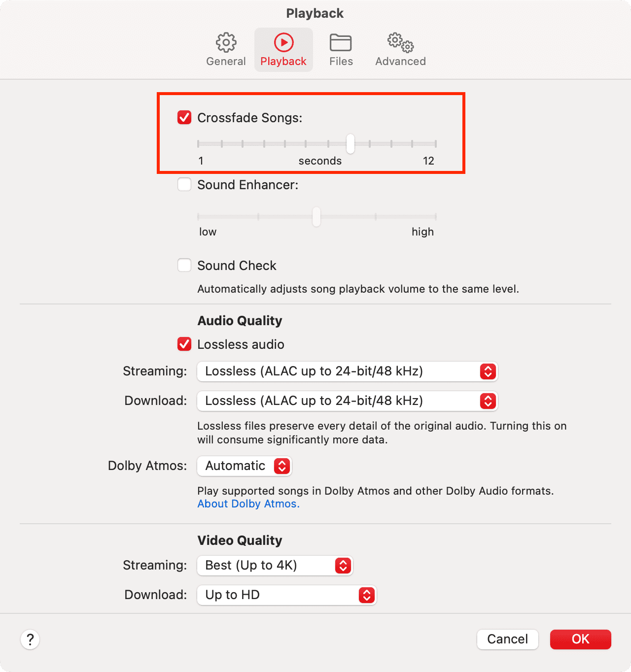
Task: Click the '12' maximum label of crossfade slider
Action: (x=428, y=161)
